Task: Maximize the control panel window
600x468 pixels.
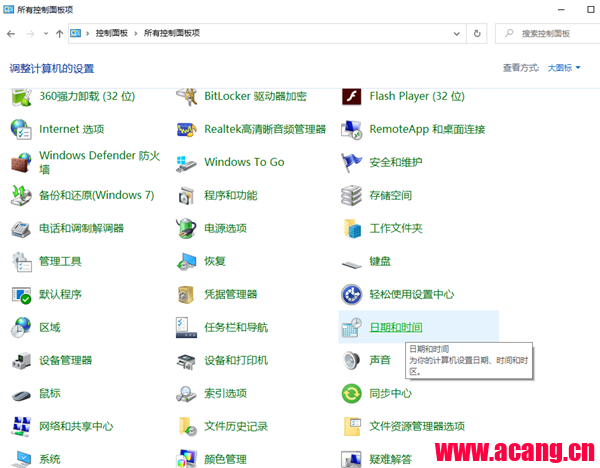Action: (x=590, y=9)
